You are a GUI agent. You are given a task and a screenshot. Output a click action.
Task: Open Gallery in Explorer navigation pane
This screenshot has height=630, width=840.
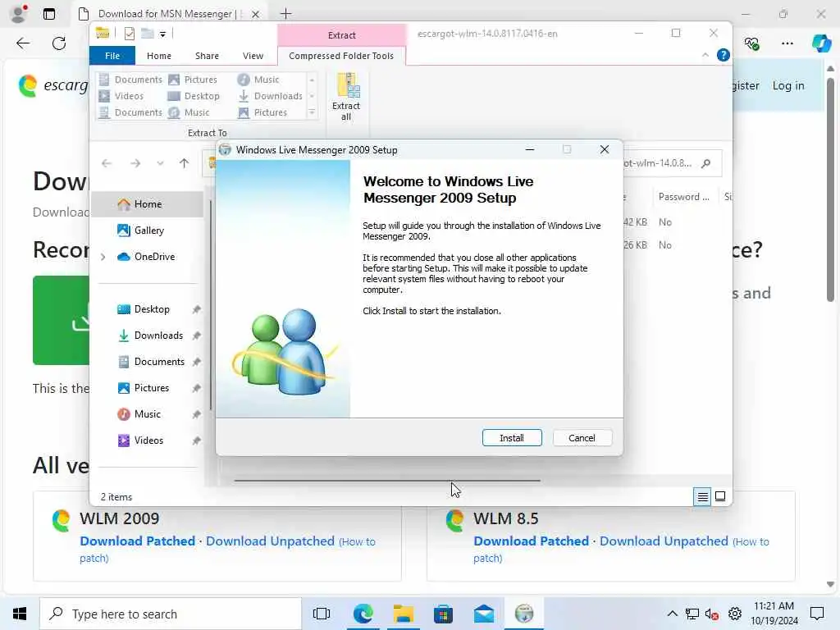pyautogui.click(x=149, y=231)
